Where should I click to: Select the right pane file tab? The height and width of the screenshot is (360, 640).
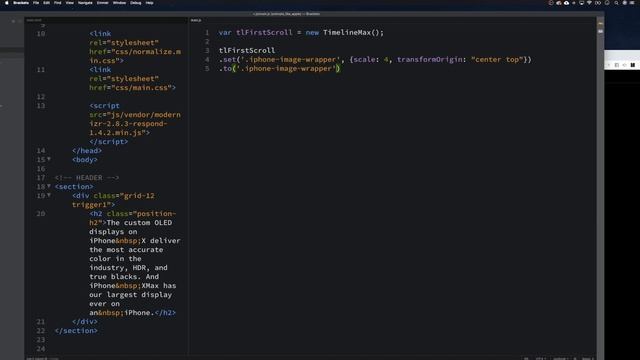coord(196,20)
